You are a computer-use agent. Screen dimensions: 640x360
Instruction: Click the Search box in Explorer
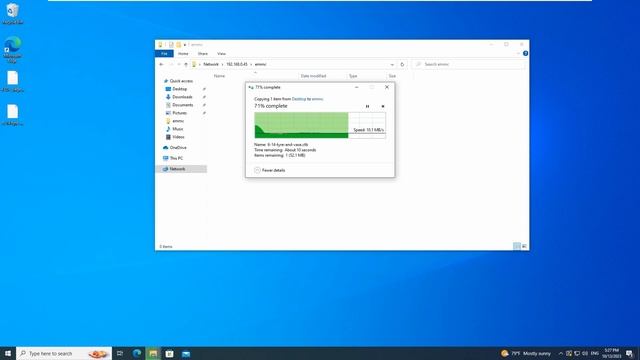[x=469, y=64]
